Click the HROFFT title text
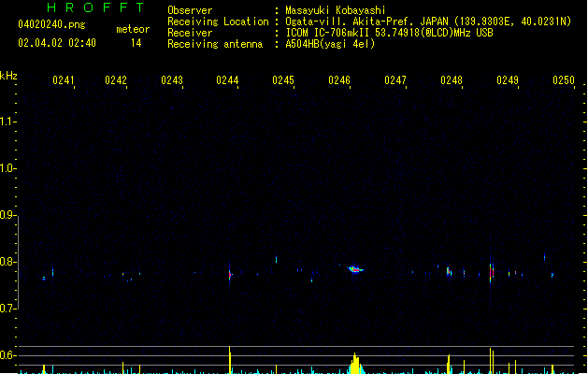 [95, 7]
